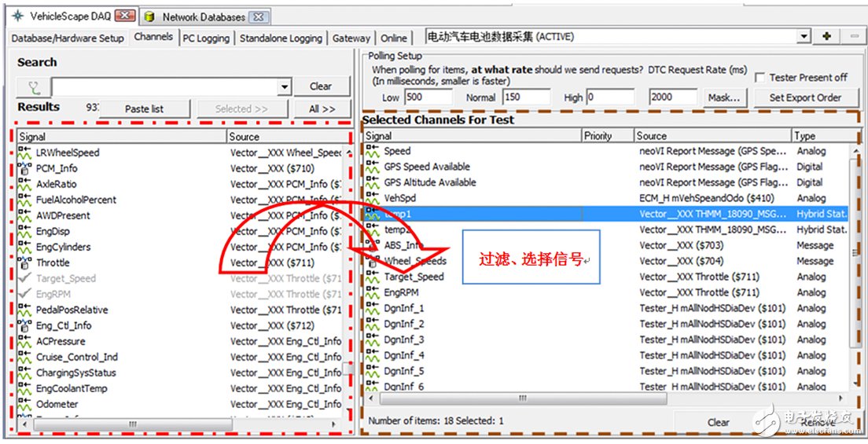868x444 pixels.
Task: Open the Standalone Logging tab
Action: 281,39
